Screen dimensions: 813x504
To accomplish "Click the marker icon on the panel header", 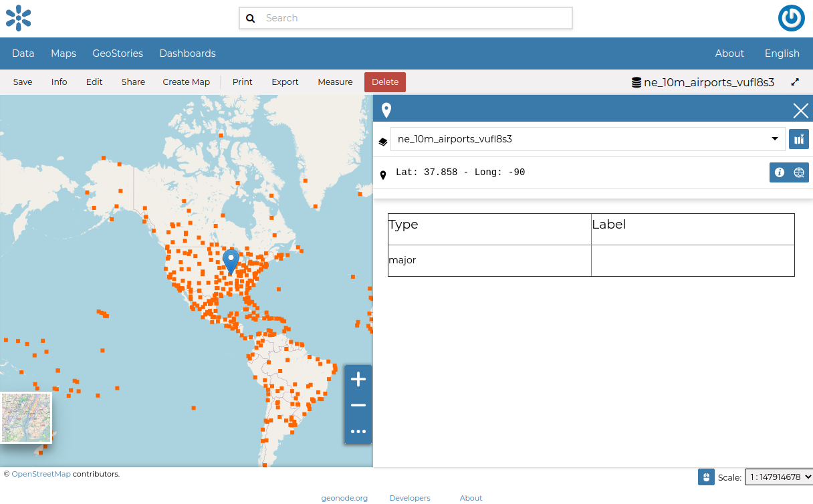I will [x=386, y=109].
